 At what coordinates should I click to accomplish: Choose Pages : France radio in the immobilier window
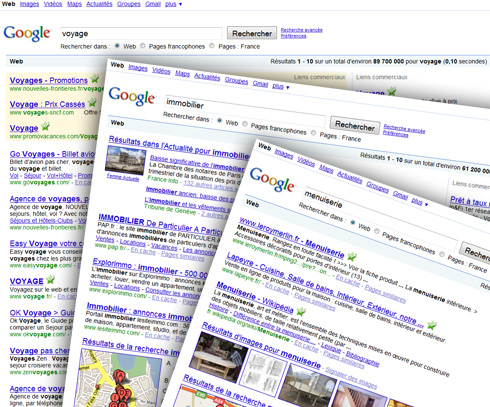(313, 133)
